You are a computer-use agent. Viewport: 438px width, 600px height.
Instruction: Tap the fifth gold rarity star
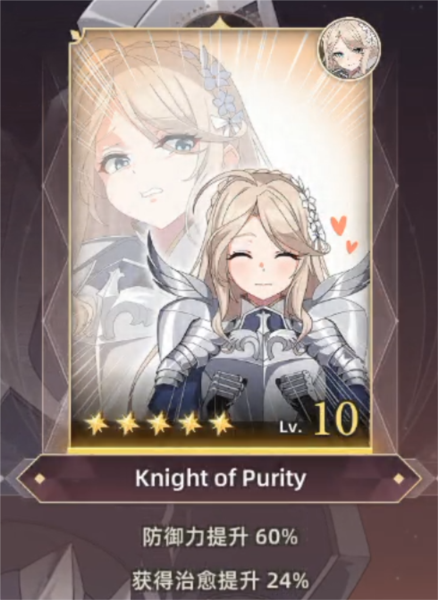tap(222, 424)
